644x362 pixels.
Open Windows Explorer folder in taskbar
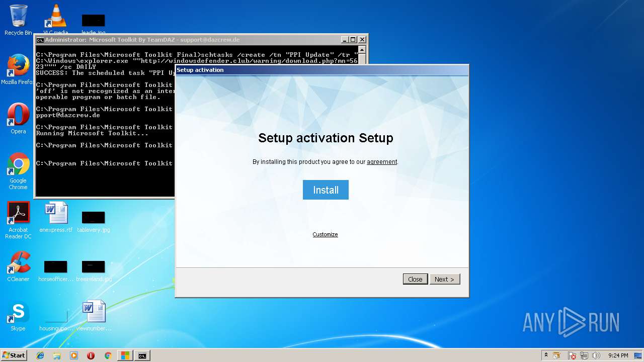(57, 355)
